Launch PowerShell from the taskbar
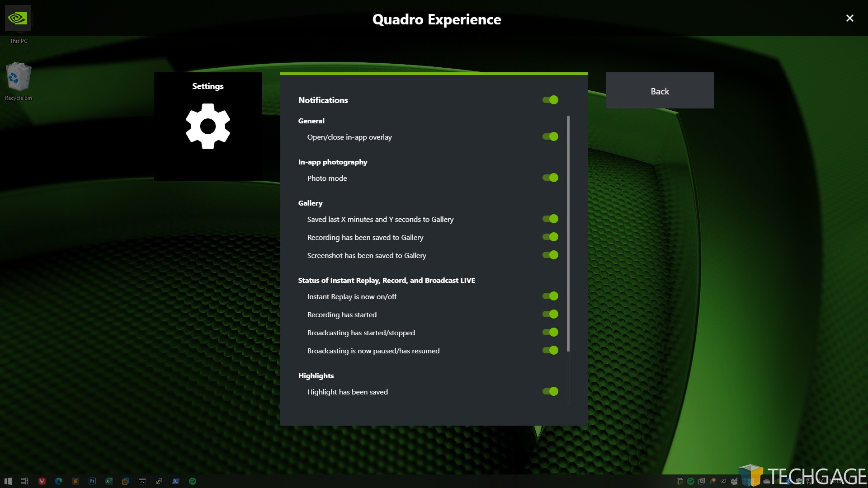The height and width of the screenshot is (488, 868). pos(176,481)
